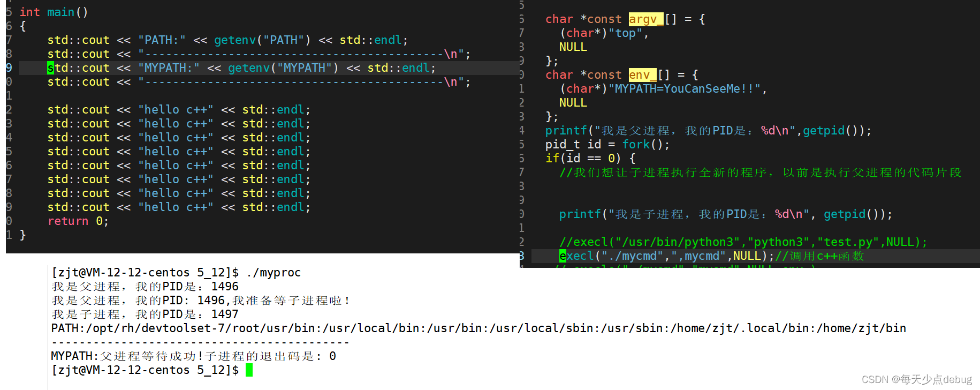Click highlighted 'argv_' variable name
Screen dimensions: 980x390
tap(646, 19)
